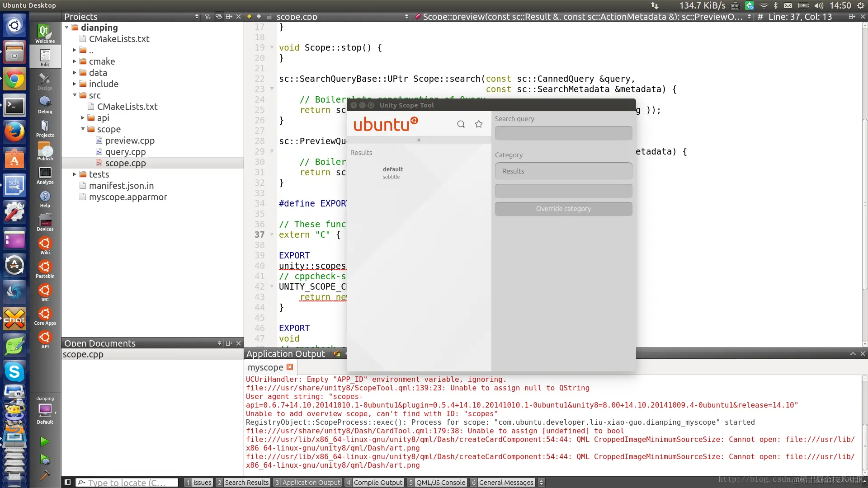Screen dimensions: 868x488
Task: Toggle the left sidebar visibility button
Action: pos(67,482)
